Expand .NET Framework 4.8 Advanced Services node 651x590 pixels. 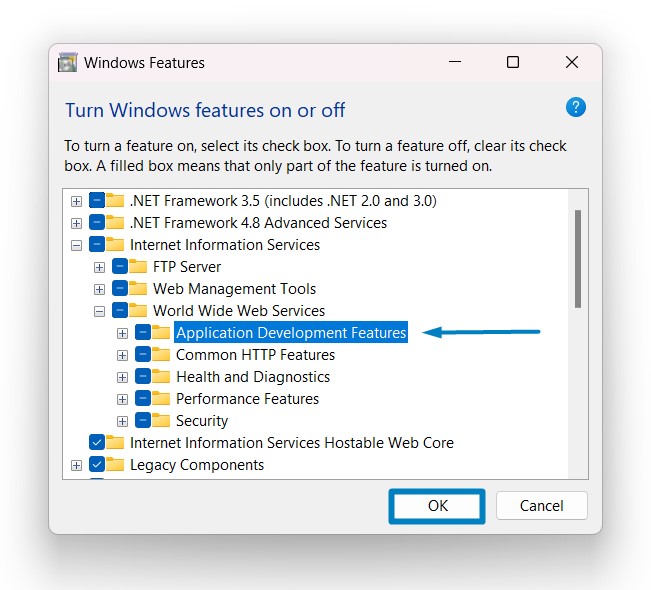(76, 223)
